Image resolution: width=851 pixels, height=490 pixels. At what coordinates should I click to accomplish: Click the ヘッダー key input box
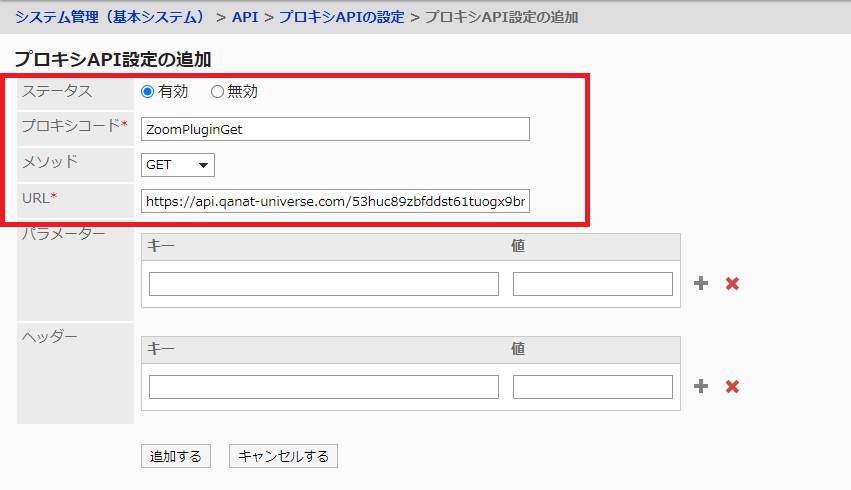coord(323,387)
